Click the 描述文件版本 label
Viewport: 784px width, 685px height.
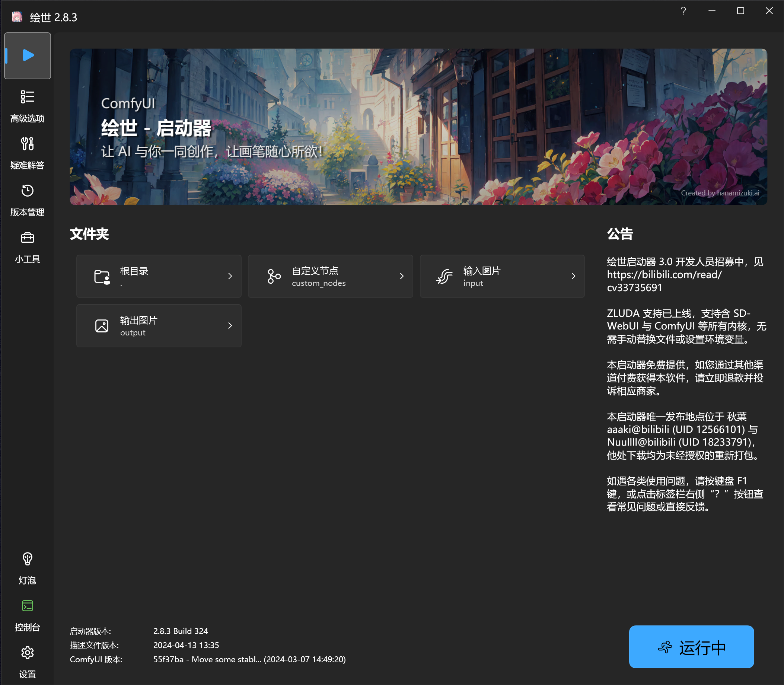click(94, 645)
